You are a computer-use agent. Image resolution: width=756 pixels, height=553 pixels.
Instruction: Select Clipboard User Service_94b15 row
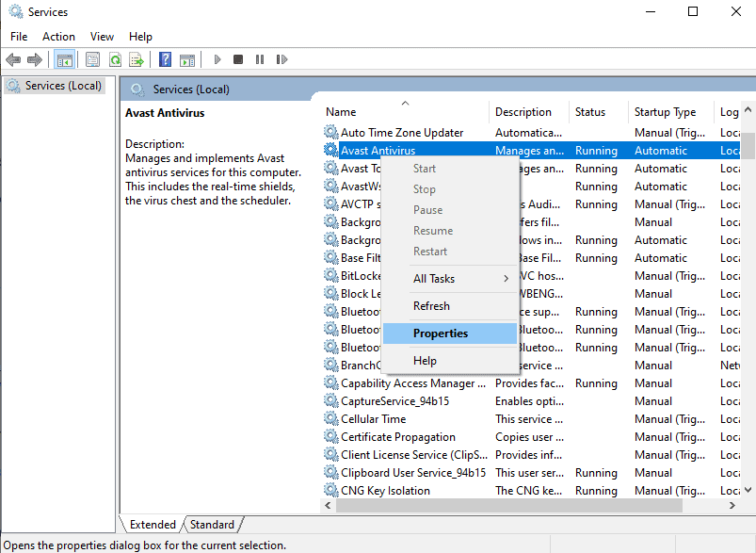(531, 472)
